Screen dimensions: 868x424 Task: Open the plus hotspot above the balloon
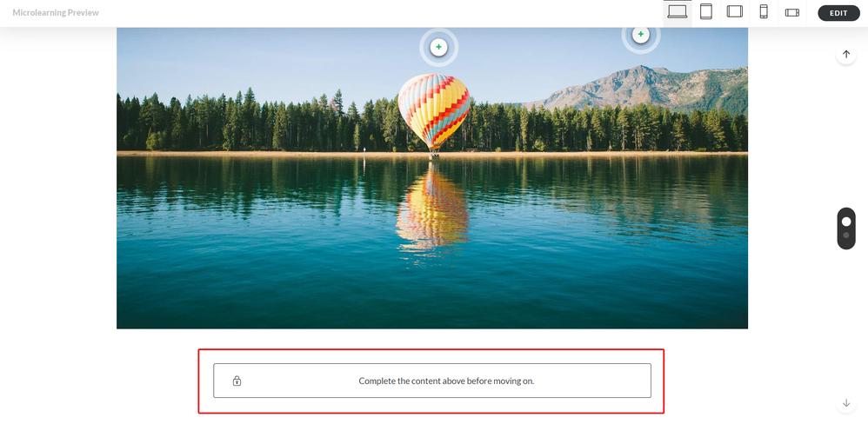438,48
